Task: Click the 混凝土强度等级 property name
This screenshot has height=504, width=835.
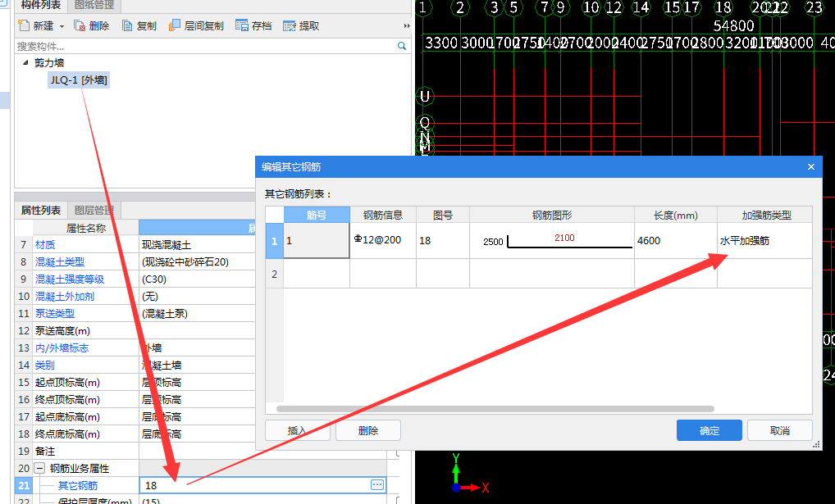Action: [70, 279]
